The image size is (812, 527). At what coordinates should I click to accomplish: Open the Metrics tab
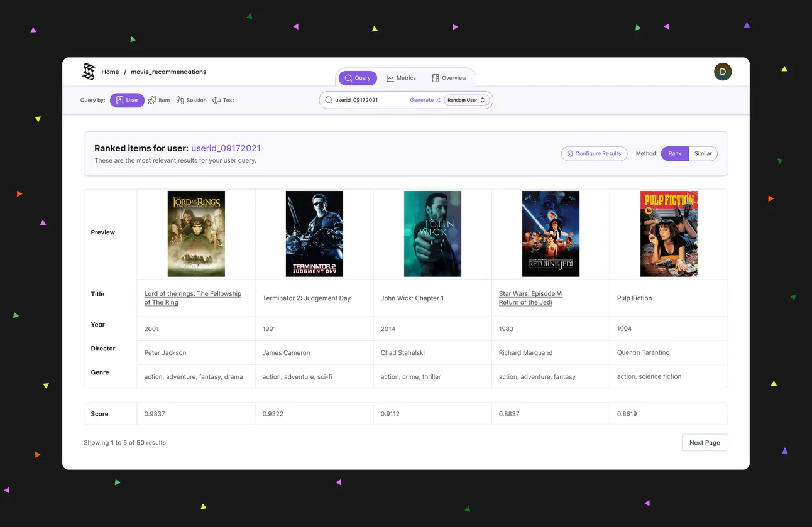[x=401, y=78]
